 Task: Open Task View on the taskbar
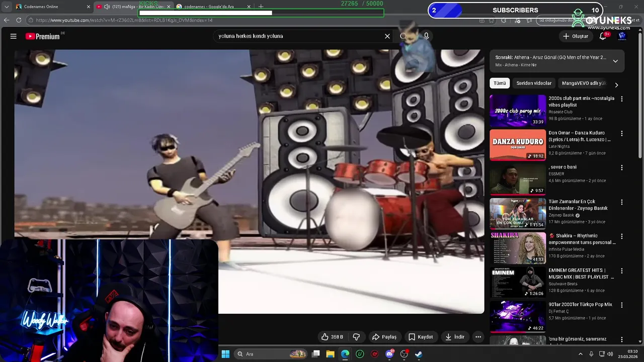click(x=315, y=354)
